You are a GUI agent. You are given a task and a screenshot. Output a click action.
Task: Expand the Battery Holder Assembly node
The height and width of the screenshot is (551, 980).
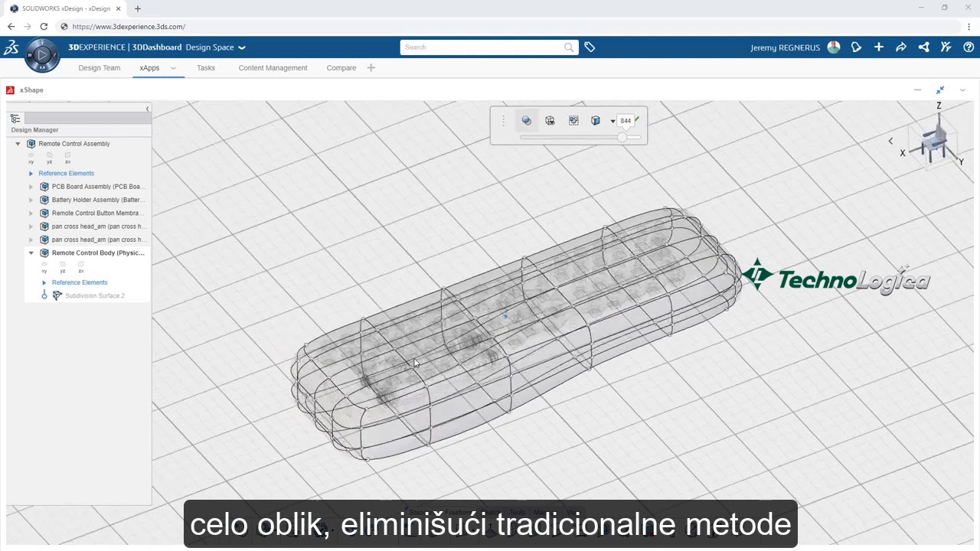31,200
